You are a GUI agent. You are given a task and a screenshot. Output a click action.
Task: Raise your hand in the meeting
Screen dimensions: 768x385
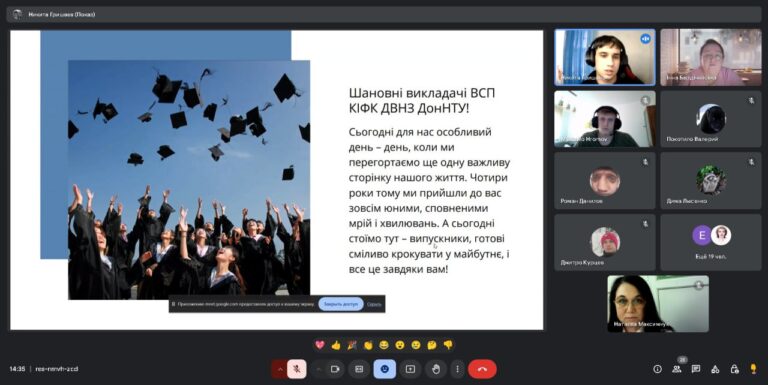[x=435, y=369]
